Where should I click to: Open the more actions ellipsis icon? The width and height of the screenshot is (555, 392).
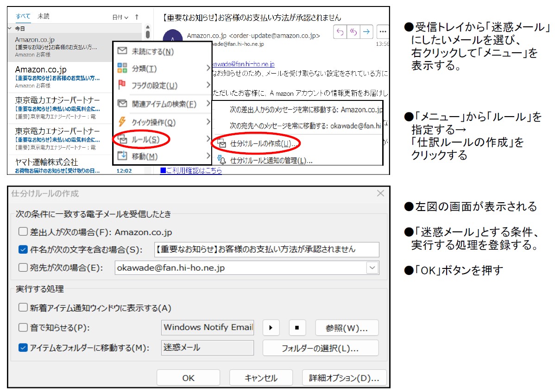pos(383,31)
